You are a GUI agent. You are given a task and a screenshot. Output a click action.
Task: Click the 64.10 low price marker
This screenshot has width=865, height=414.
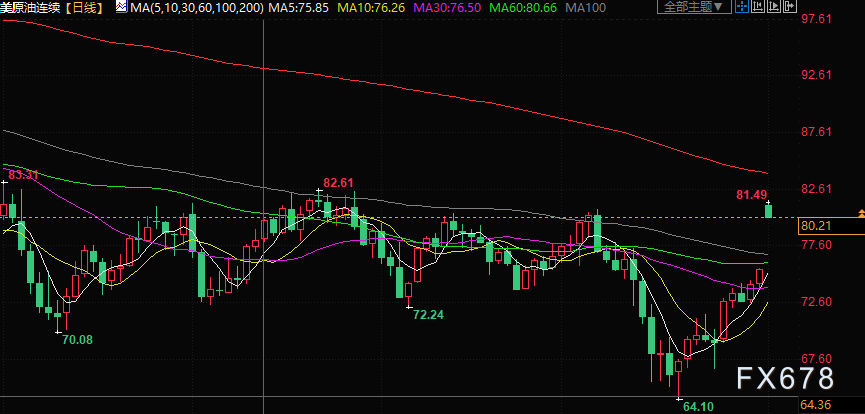click(698, 406)
